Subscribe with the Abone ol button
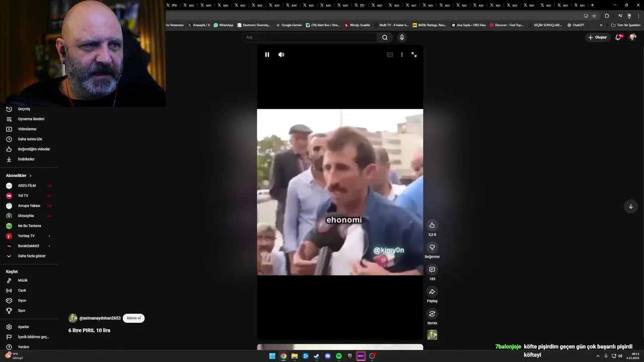This screenshot has width=644, height=362. coord(134,318)
